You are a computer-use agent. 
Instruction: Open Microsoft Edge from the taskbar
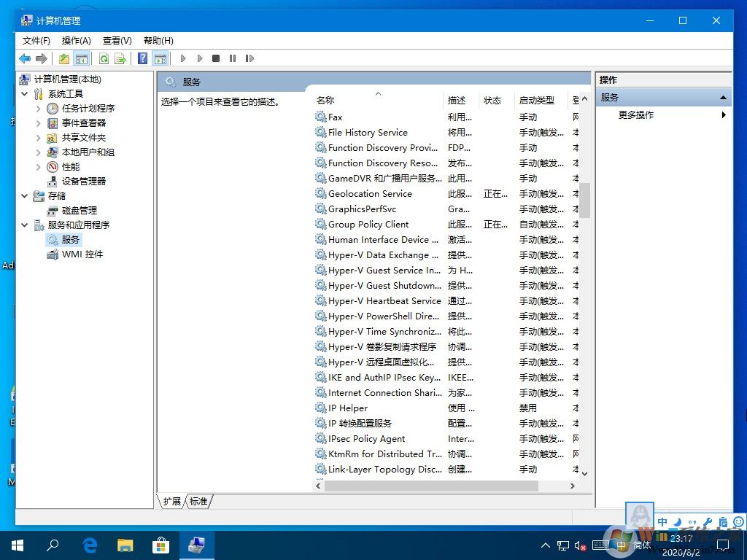pyautogui.click(x=89, y=545)
